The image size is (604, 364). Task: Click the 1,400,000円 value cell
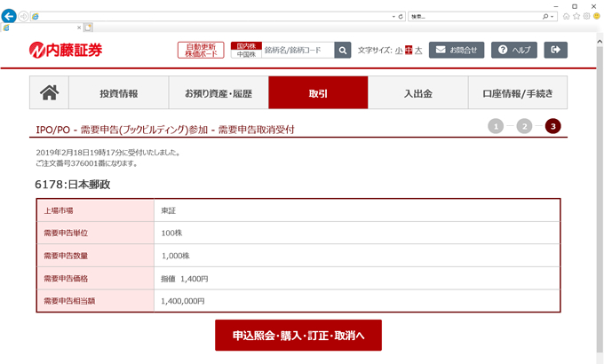(x=357, y=301)
